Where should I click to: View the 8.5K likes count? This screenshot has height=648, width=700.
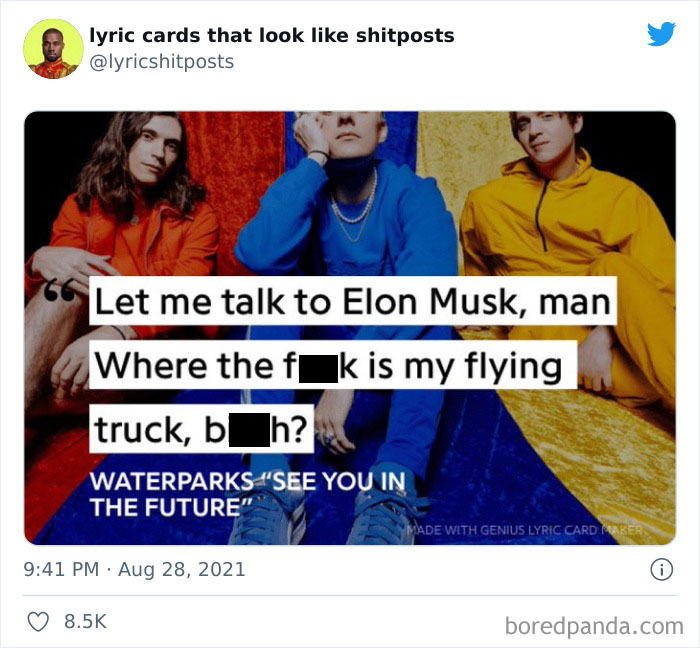click(x=85, y=621)
